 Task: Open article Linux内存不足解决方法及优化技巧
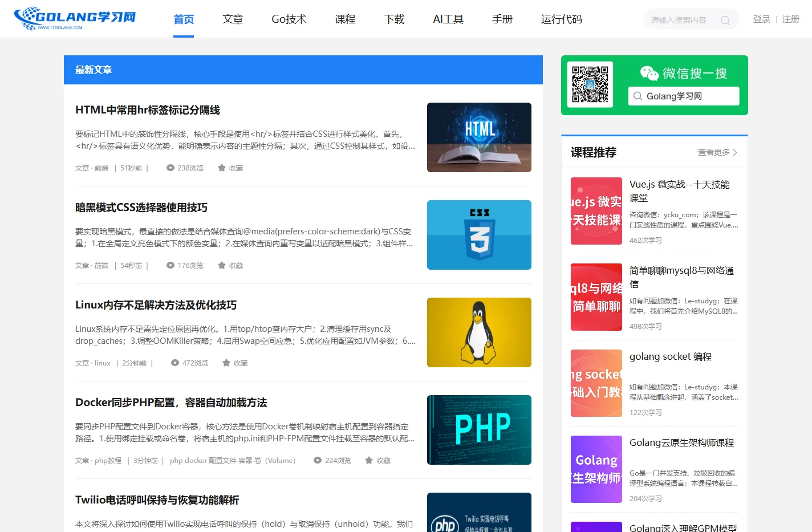pos(156,305)
